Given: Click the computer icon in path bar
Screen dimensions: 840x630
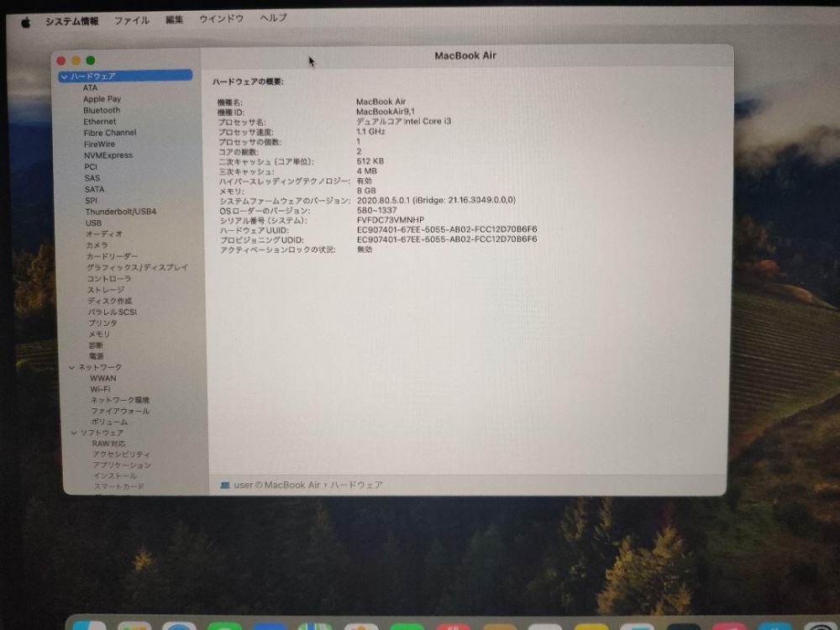Looking at the screenshot, I should (225, 486).
